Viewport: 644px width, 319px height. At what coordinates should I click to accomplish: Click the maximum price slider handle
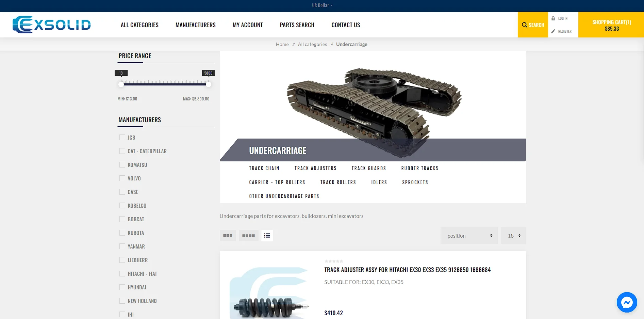click(209, 84)
